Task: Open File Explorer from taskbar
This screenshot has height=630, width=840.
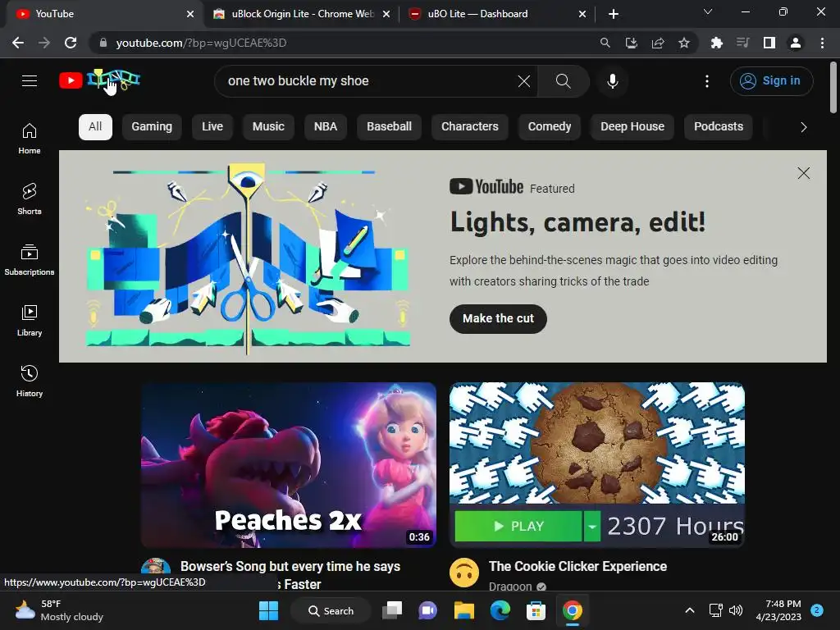Action: click(464, 610)
